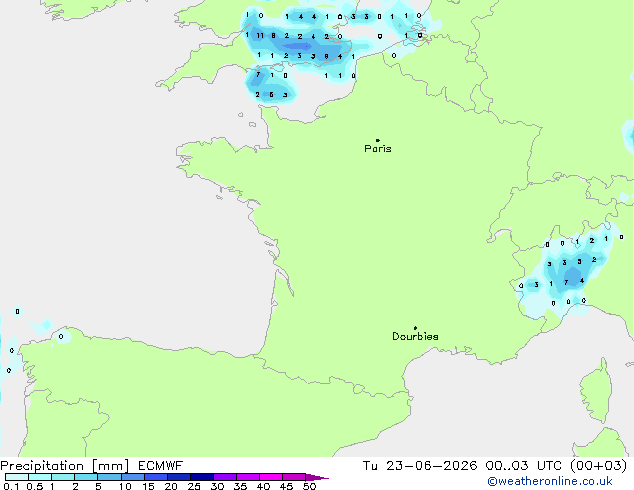Click the Paris city label
This screenshot has height=490, width=634.
point(378,149)
